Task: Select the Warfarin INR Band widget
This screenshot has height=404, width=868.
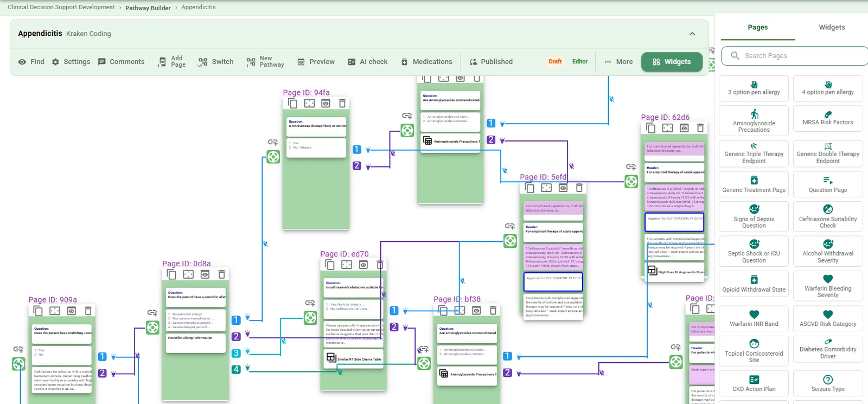Action: (x=754, y=318)
